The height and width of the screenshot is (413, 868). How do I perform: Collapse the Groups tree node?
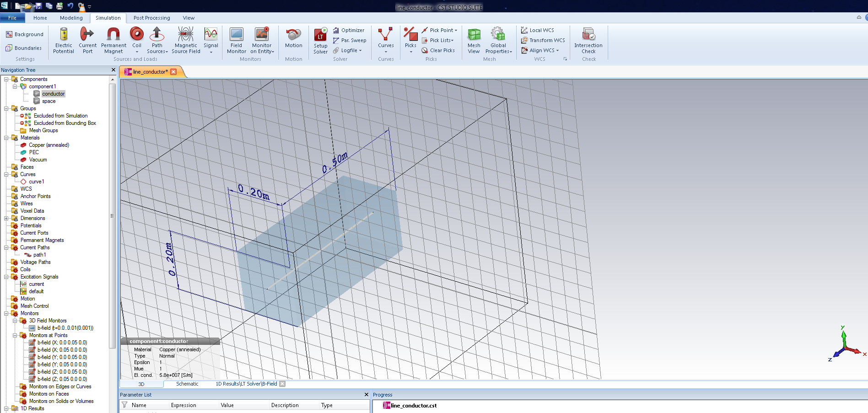click(6, 108)
